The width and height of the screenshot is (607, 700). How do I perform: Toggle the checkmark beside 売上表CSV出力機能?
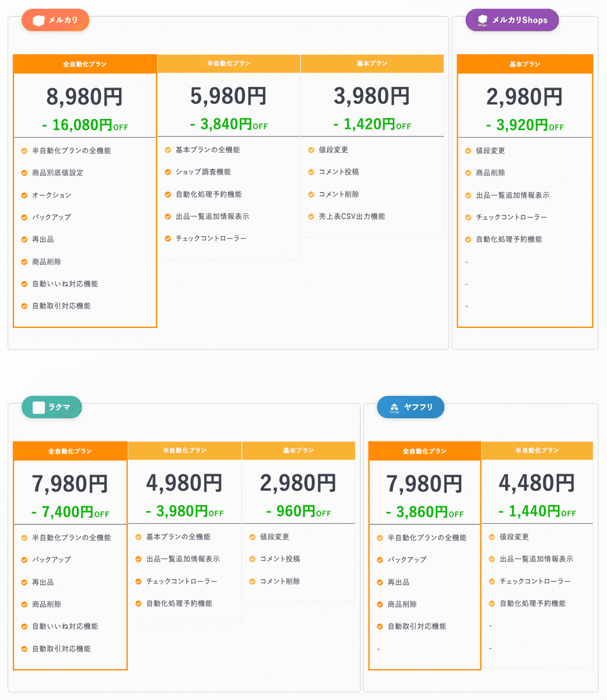click(311, 216)
